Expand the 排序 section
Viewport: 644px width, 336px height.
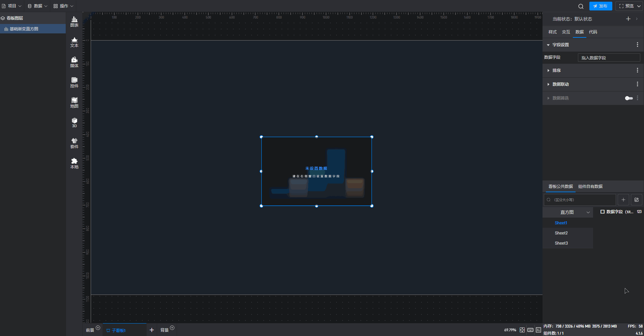point(556,71)
